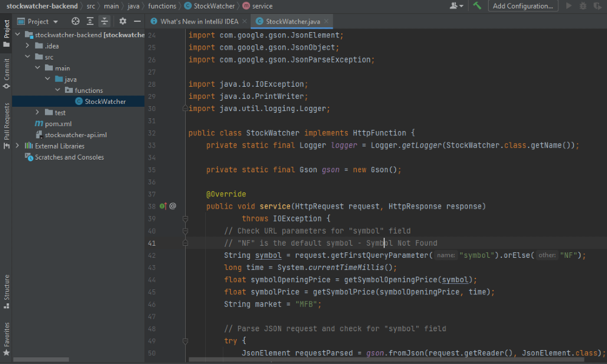Viewport: 607px width, 364px height.
Task: Open Project panel settings gear
Action: pos(123,21)
